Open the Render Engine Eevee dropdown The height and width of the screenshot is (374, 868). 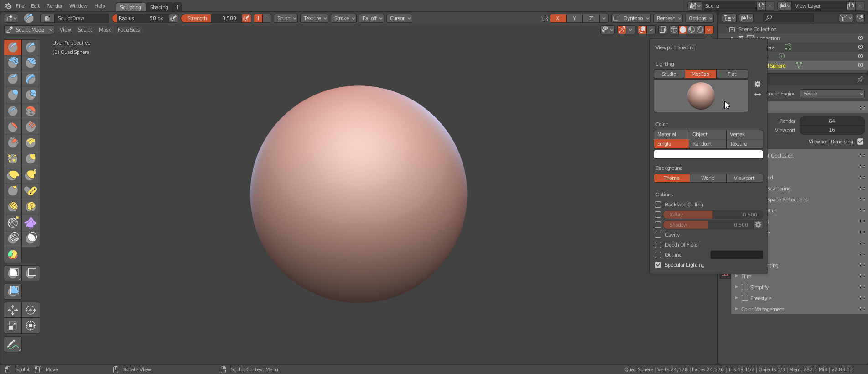[x=832, y=94]
